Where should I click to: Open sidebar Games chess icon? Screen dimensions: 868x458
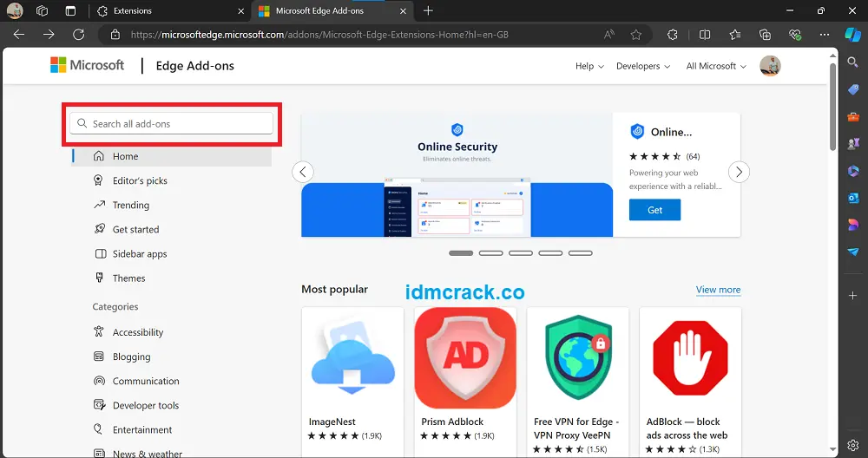click(853, 144)
